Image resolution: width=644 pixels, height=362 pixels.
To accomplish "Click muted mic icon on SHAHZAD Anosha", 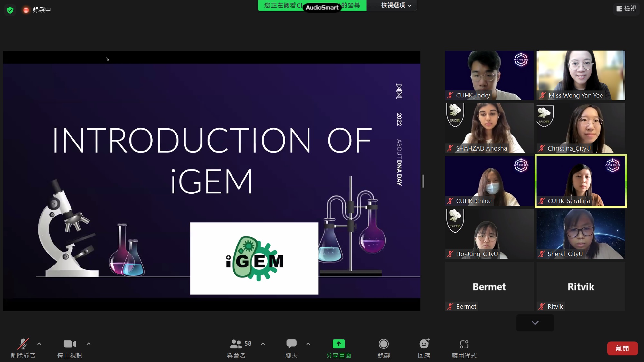I will pyautogui.click(x=450, y=148).
